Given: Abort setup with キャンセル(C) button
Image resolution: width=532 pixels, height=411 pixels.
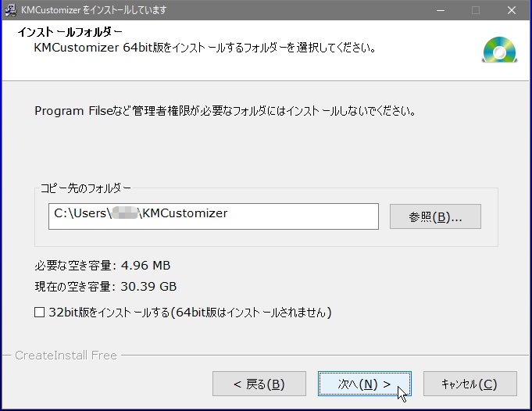Looking at the screenshot, I should pos(469,384).
